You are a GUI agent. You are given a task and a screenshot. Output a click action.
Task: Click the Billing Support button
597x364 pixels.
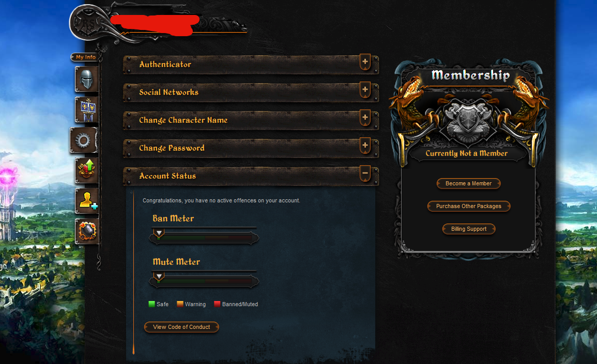click(469, 229)
